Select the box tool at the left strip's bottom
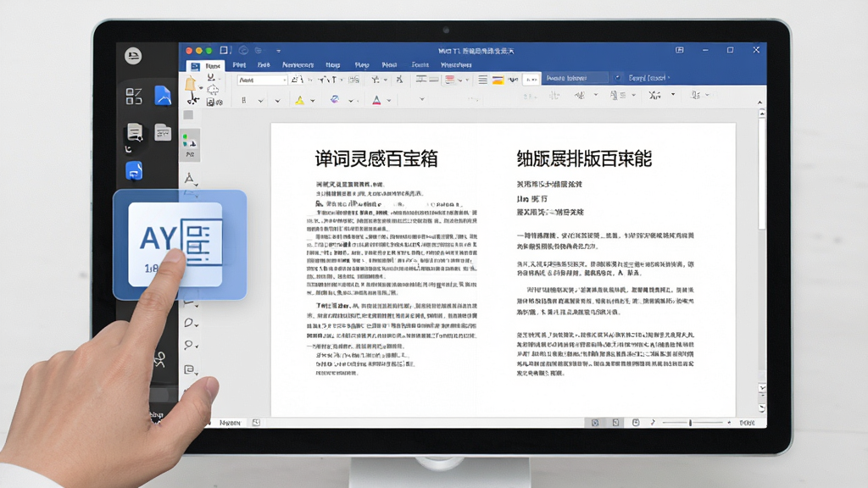Image resolution: width=868 pixels, height=488 pixels. pyautogui.click(x=189, y=369)
